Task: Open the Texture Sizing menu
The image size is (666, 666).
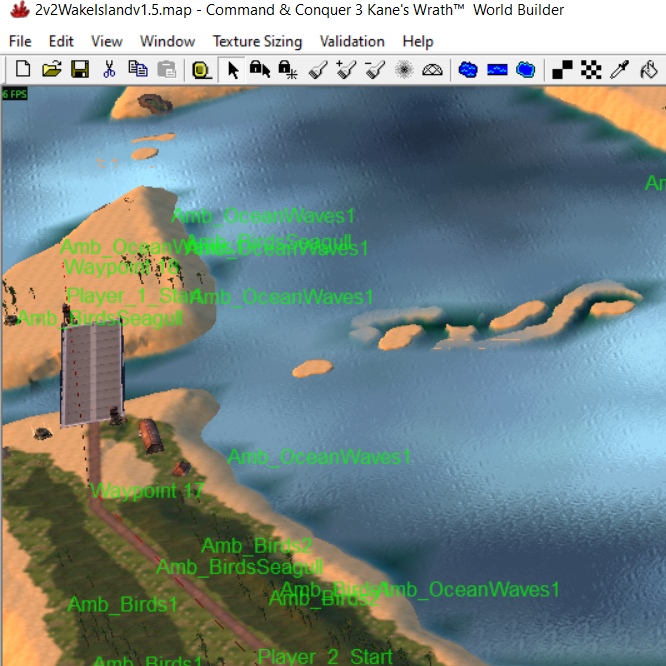Action: click(257, 41)
